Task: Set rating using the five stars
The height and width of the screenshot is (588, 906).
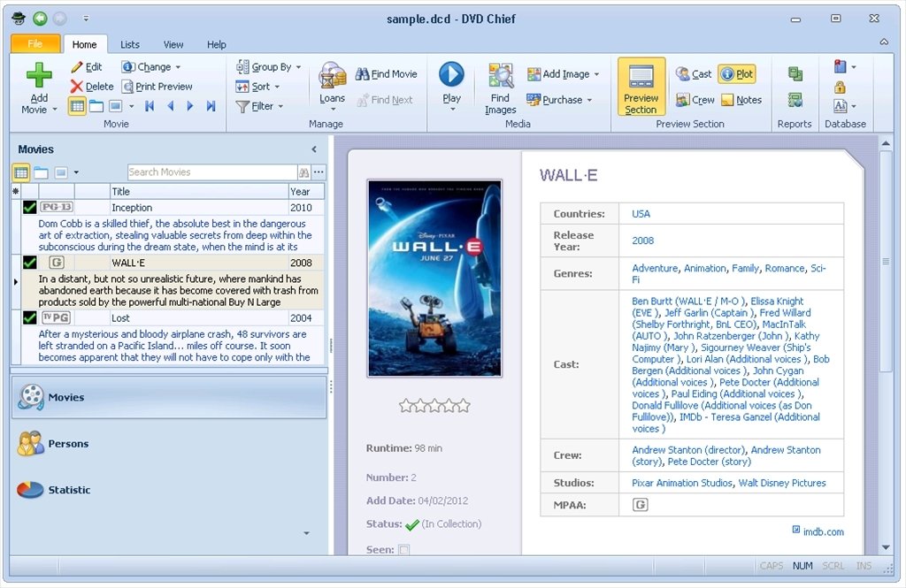Action: click(434, 406)
